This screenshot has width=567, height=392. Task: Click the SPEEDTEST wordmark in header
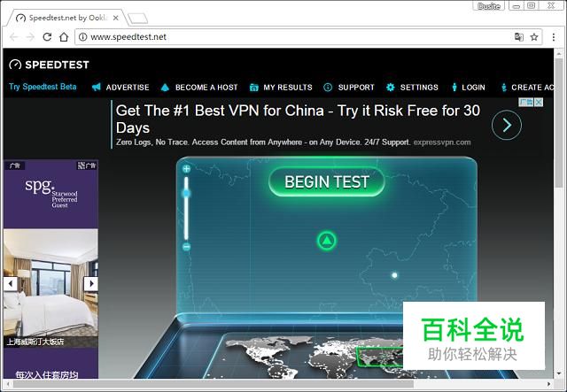(57, 65)
